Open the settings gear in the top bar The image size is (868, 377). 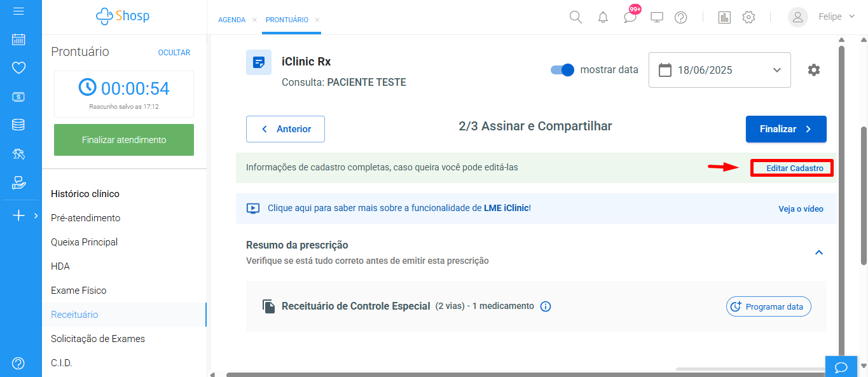point(748,17)
